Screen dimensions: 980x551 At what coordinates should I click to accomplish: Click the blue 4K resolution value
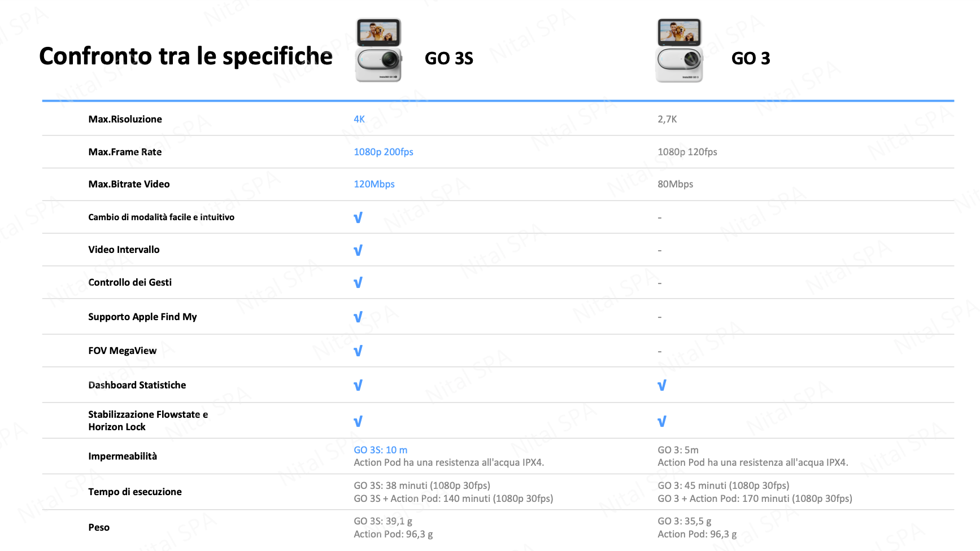(359, 119)
